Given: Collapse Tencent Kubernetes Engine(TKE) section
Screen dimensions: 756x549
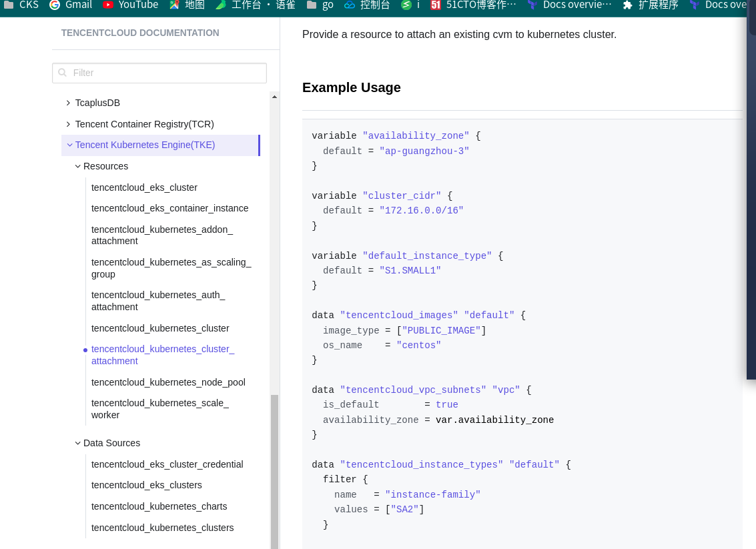Looking at the screenshot, I should coord(160,145).
